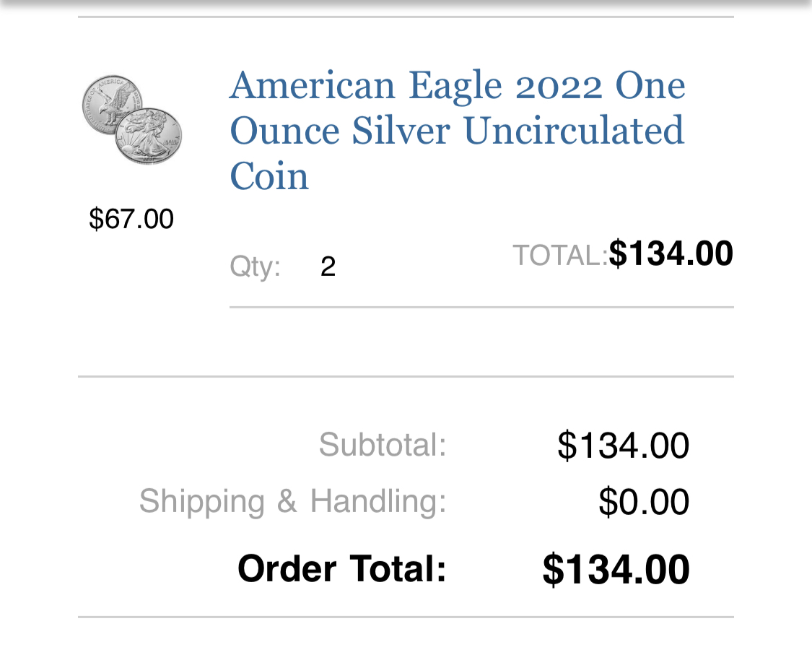The width and height of the screenshot is (812, 668).
Task: Click the eagle reverse coin image
Action: point(110,104)
